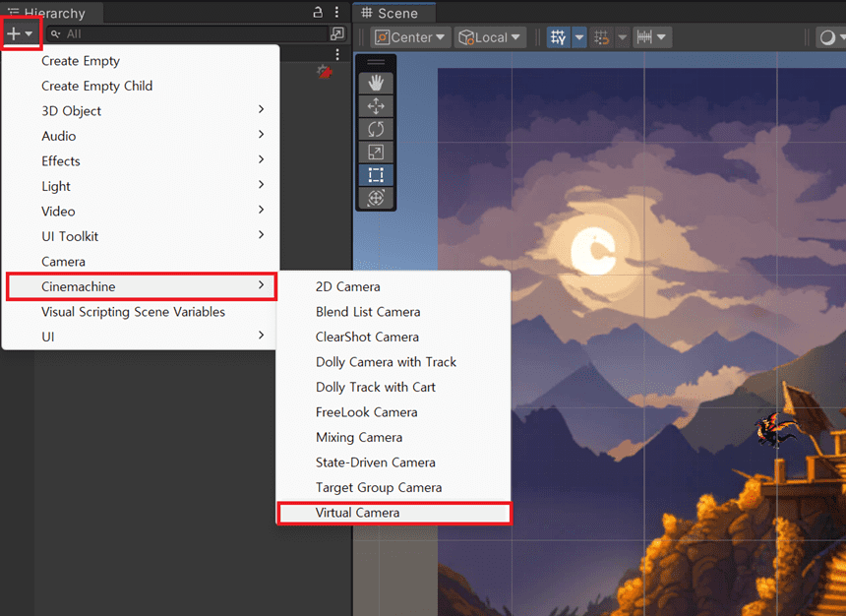This screenshot has width=846, height=616.
Task: Choose Create Empty Child
Action: (141, 86)
